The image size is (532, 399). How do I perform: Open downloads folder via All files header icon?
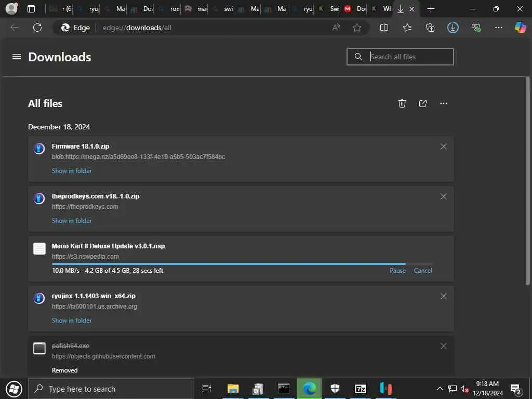coord(423,103)
